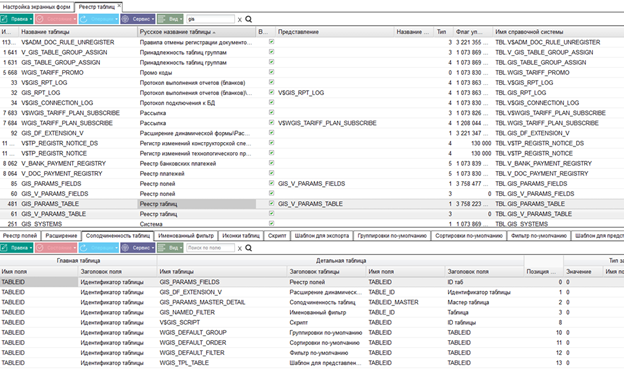Toggle checkbox in GIS_PARAMS_TABLE row
Viewport: 624px width, 374px height.
[271, 203]
